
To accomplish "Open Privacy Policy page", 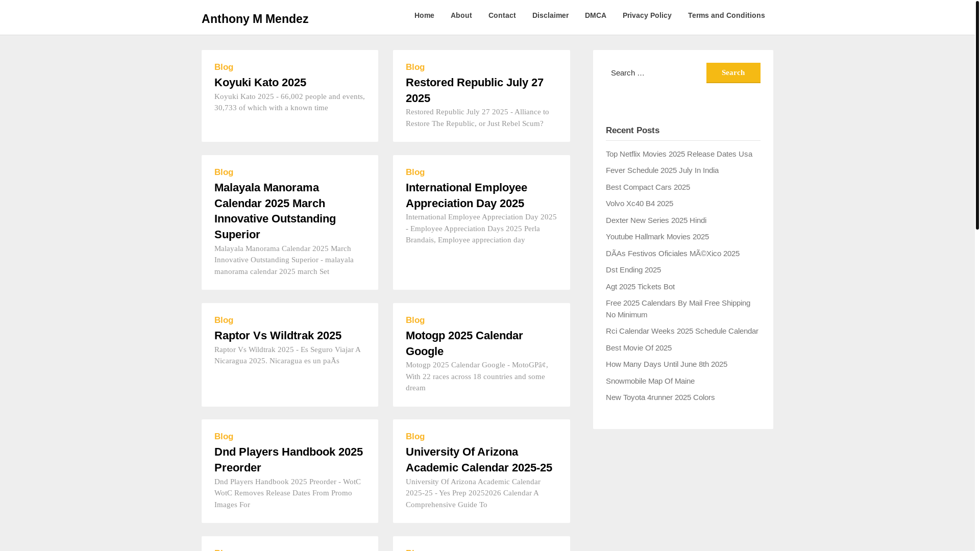I will coord(647,15).
